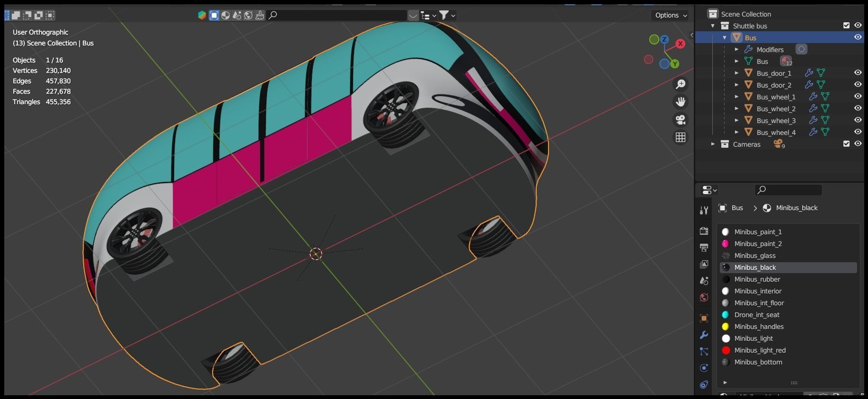Click the zoom magnifier viewport gizmo
Screen dimensions: 868x399
[681, 84]
